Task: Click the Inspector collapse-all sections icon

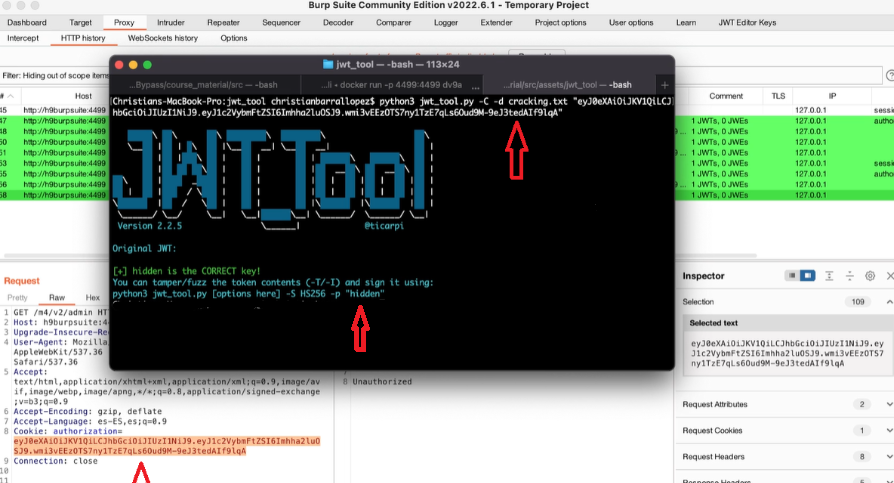Action: pyautogui.click(x=850, y=276)
